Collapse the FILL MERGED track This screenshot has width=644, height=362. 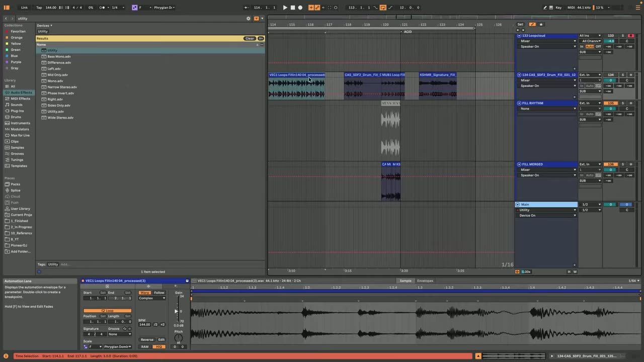(x=519, y=164)
